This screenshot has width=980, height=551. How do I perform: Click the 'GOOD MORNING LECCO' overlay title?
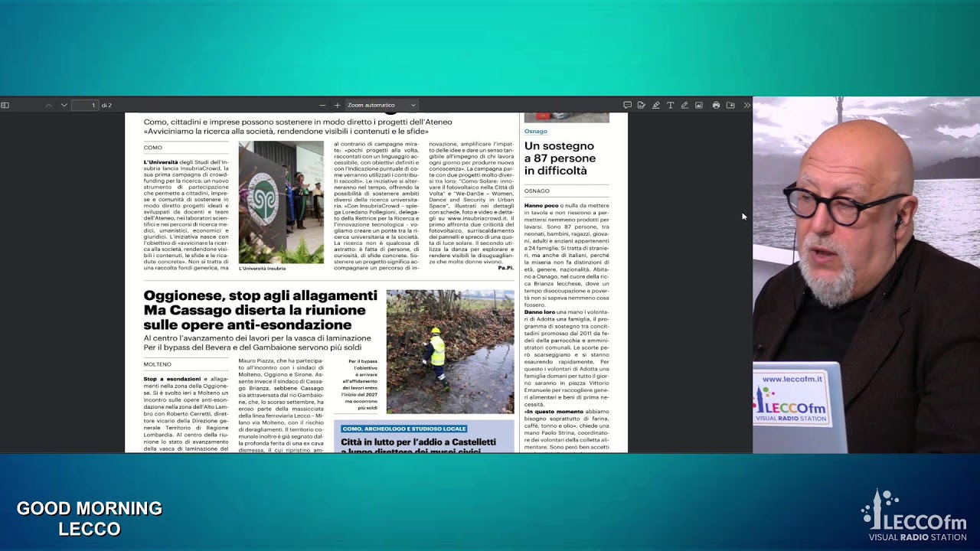90,519
